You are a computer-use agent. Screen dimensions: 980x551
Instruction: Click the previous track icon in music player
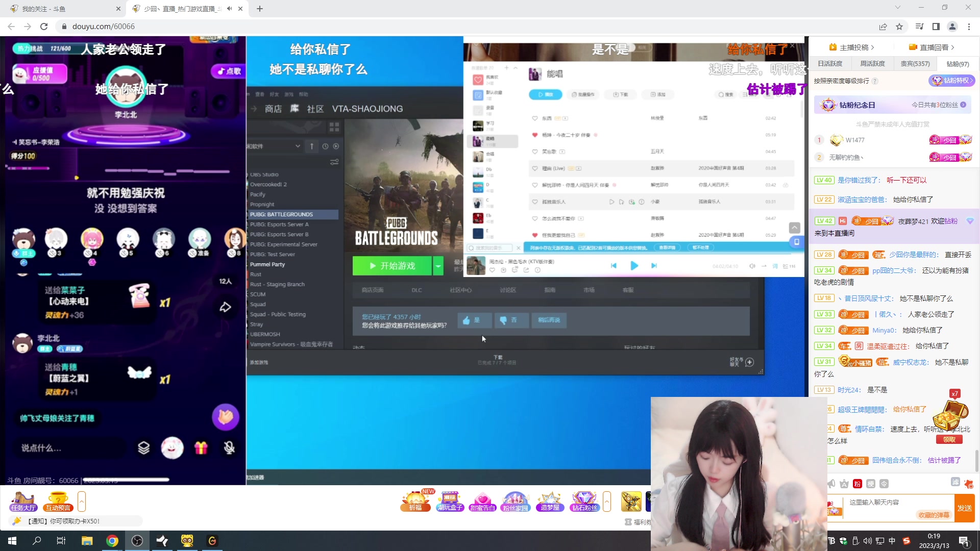tap(614, 265)
